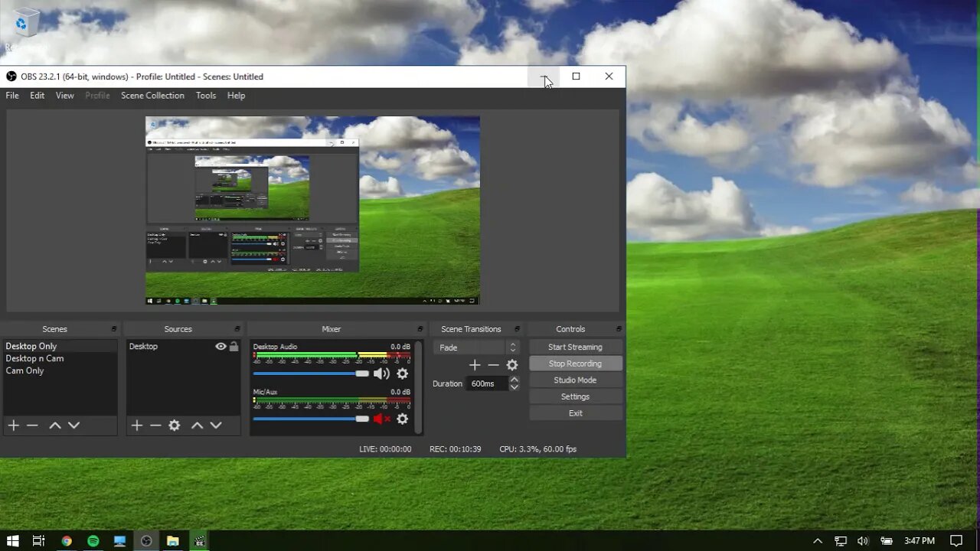The width and height of the screenshot is (980, 551).
Task: Open the blue monitor app on the taskbar
Action: [x=120, y=541]
